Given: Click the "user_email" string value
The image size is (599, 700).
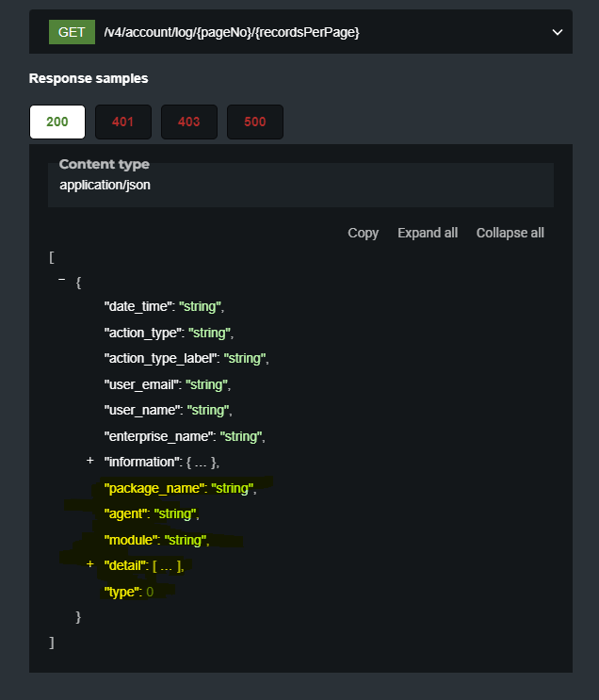Looking at the screenshot, I should tap(207, 384).
